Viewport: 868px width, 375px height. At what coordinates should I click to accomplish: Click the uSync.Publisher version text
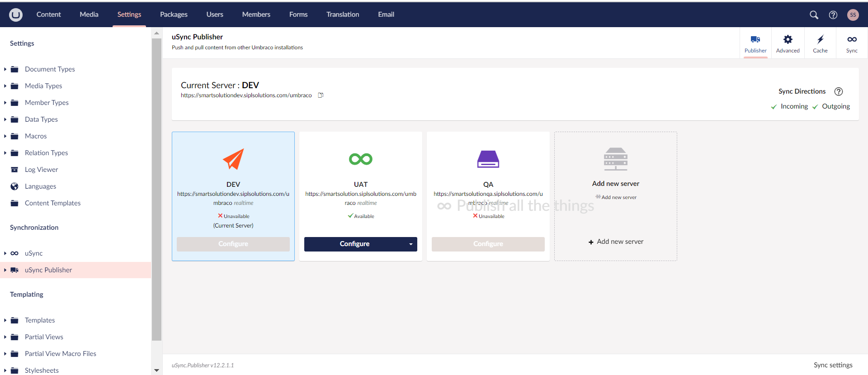(203, 366)
